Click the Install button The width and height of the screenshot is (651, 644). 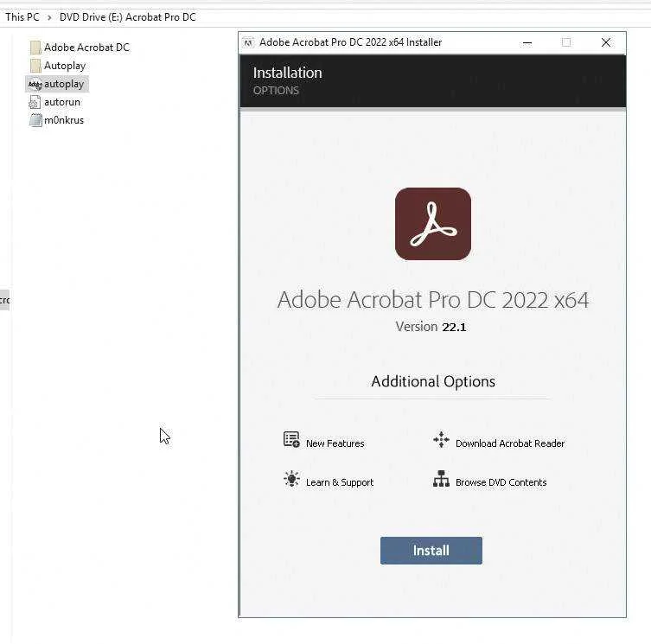point(431,550)
